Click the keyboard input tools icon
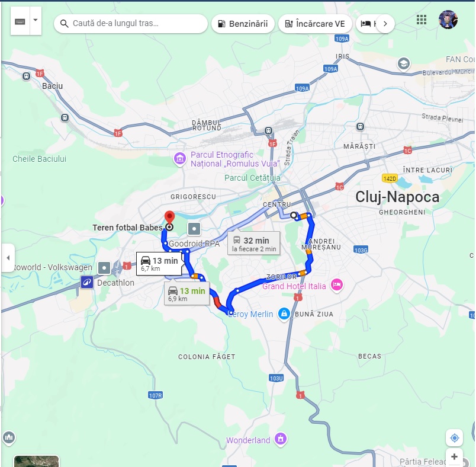The image size is (476, 467). [x=20, y=21]
